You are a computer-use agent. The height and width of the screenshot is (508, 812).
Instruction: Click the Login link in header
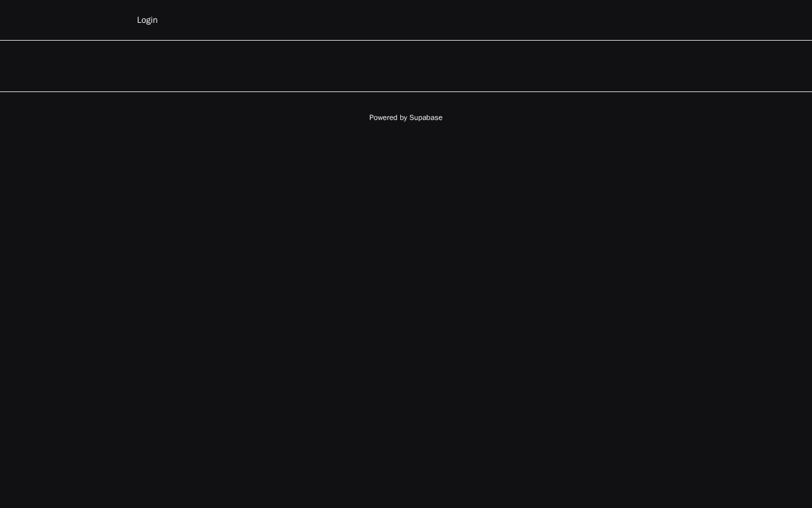tap(147, 20)
